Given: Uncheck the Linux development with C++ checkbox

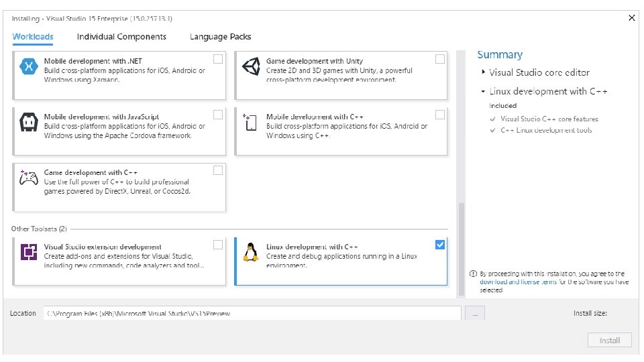Looking at the screenshot, I should point(439,245).
